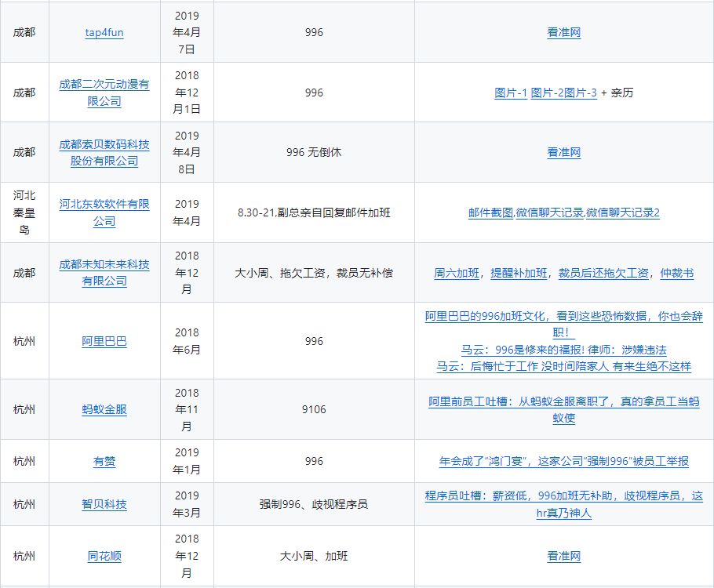Open 阿里巴巴的996加班文化 article link

(563, 325)
